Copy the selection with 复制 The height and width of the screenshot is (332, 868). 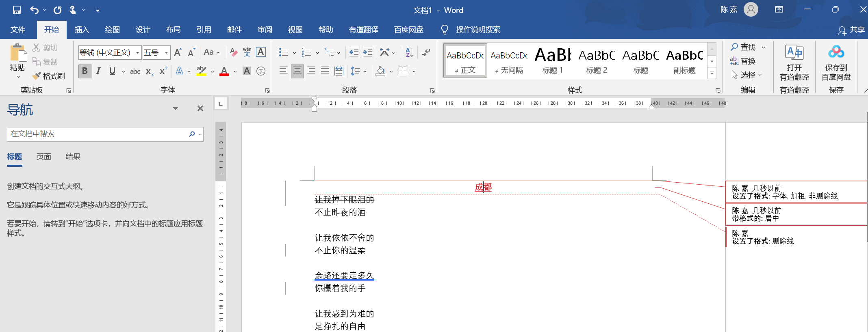(45, 62)
